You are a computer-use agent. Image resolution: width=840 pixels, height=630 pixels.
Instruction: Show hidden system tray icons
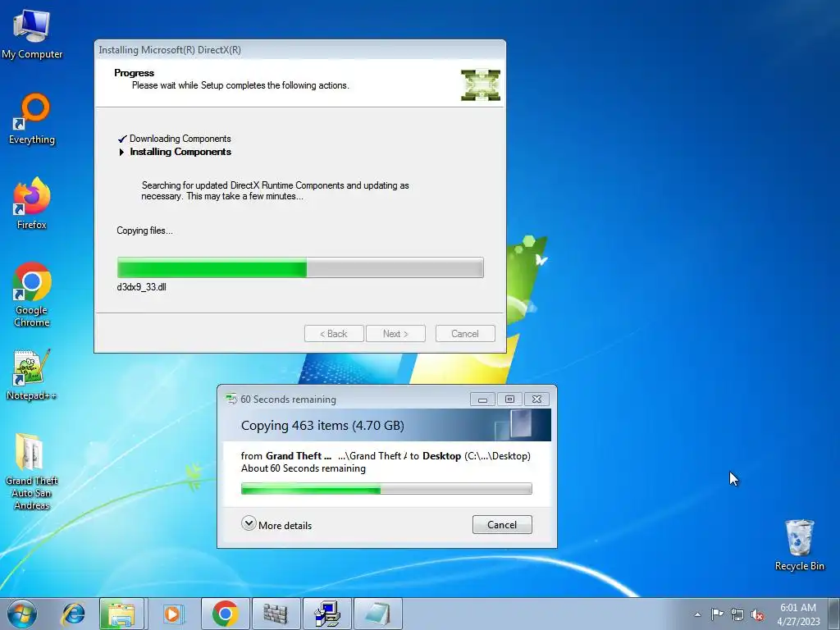tap(697, 614)
